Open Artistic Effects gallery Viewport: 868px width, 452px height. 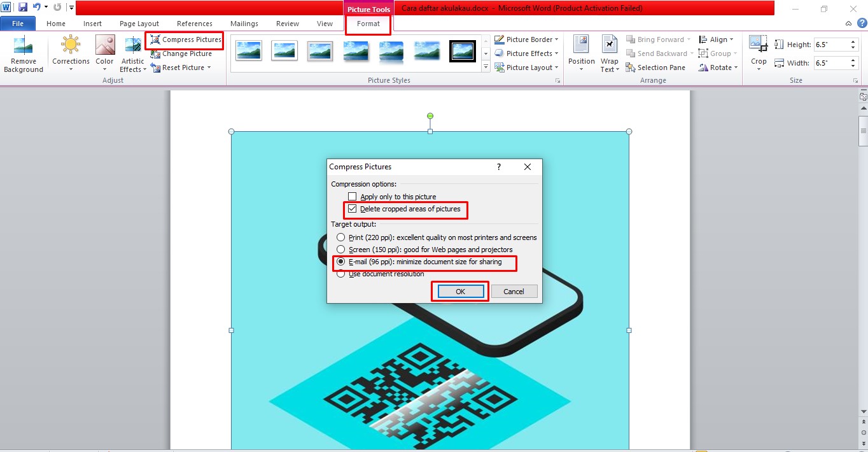tap(133, 53)
